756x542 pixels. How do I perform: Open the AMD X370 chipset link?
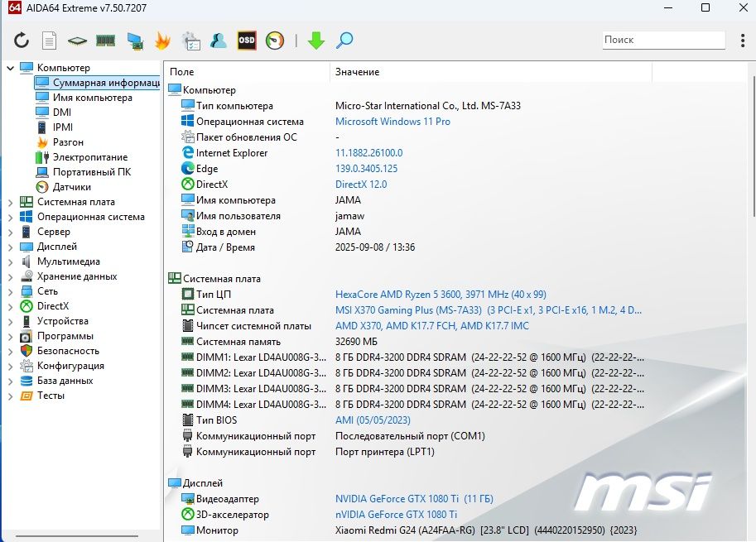click(432, 326)
